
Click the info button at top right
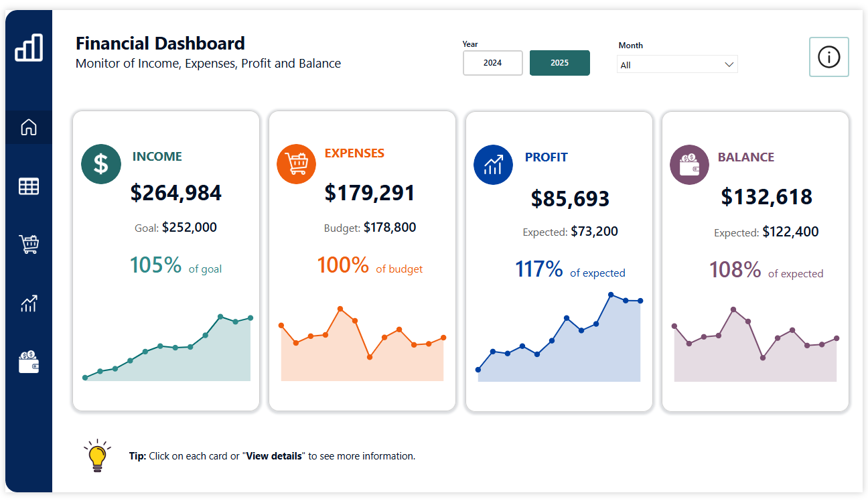(x=829, y=57)
